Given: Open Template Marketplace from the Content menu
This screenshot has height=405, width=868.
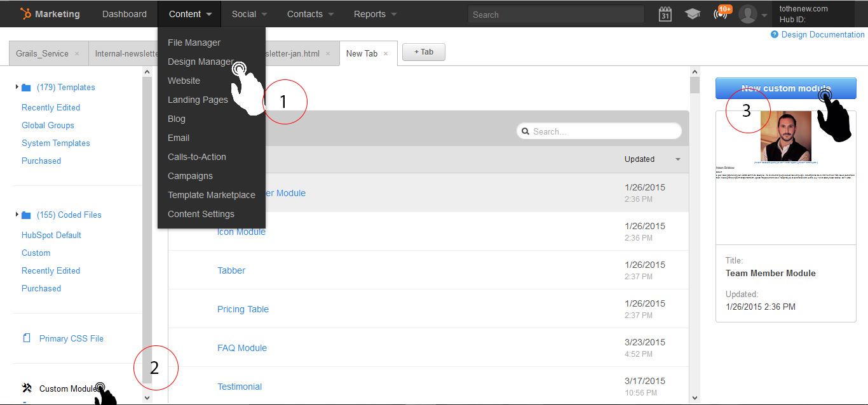Looking at the screenshot, I should [x=212, y=195].
